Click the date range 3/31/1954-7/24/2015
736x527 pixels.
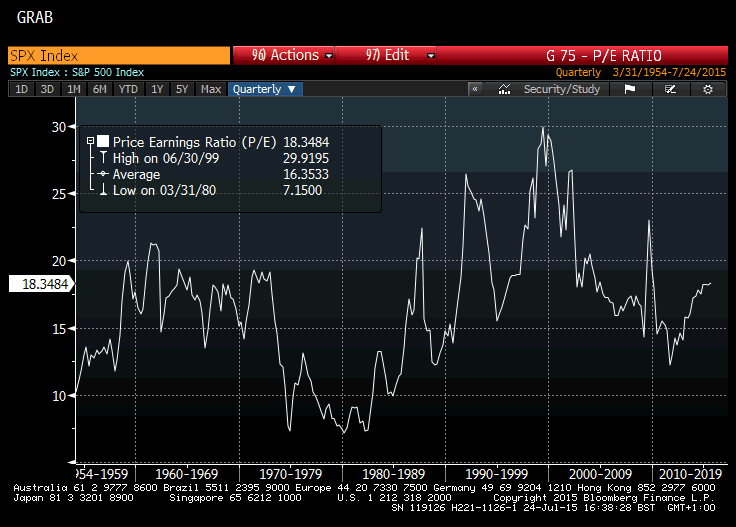coord(669,72)
